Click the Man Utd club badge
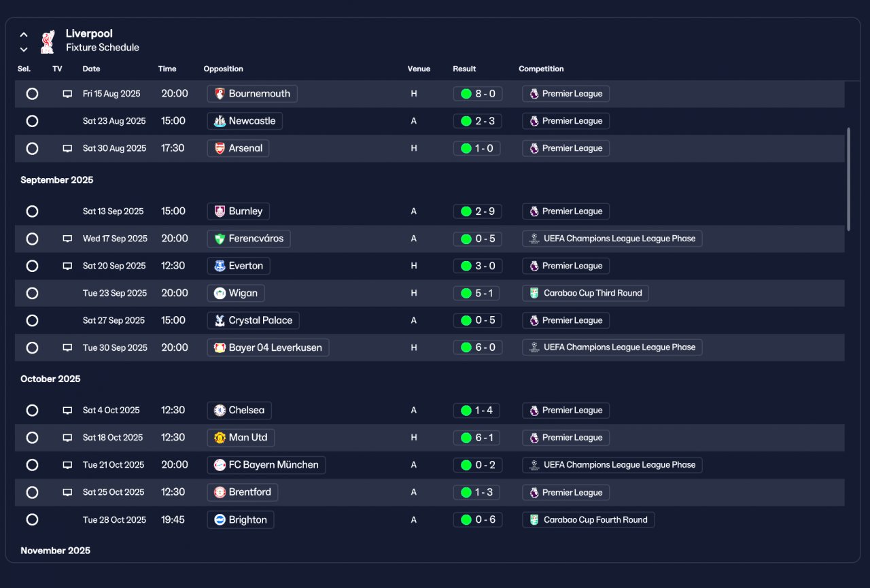 click(220, 438)
